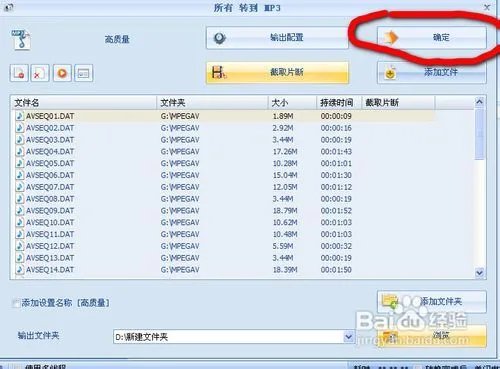Click the music note icon of AVSEQ13.DAT
This screenshot has height=369, width=500.
pos(20,258)
